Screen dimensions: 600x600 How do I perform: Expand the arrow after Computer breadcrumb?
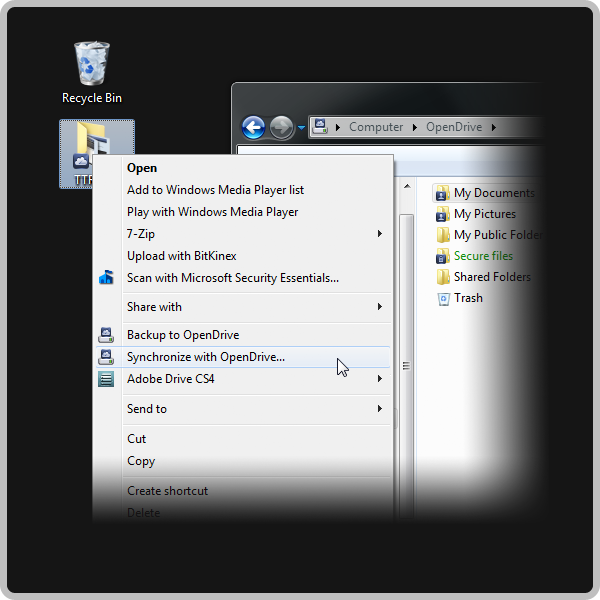coord(415,127)
